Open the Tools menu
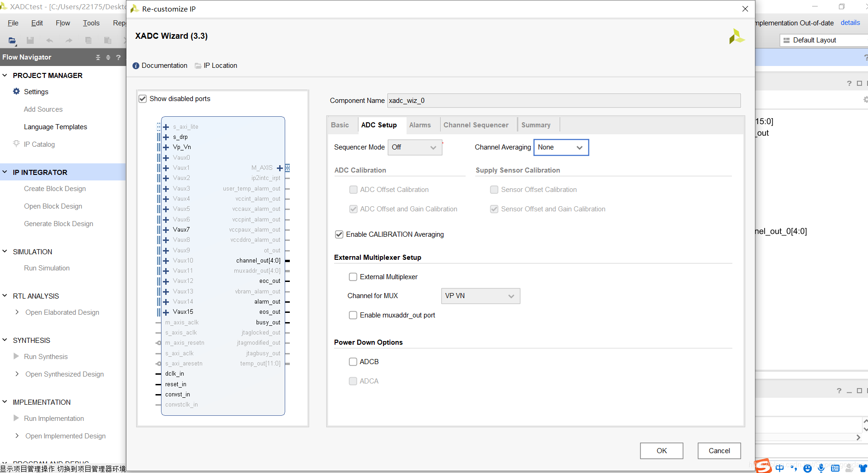The height and width of the screenshot is (473, 868). pos(91,23)
